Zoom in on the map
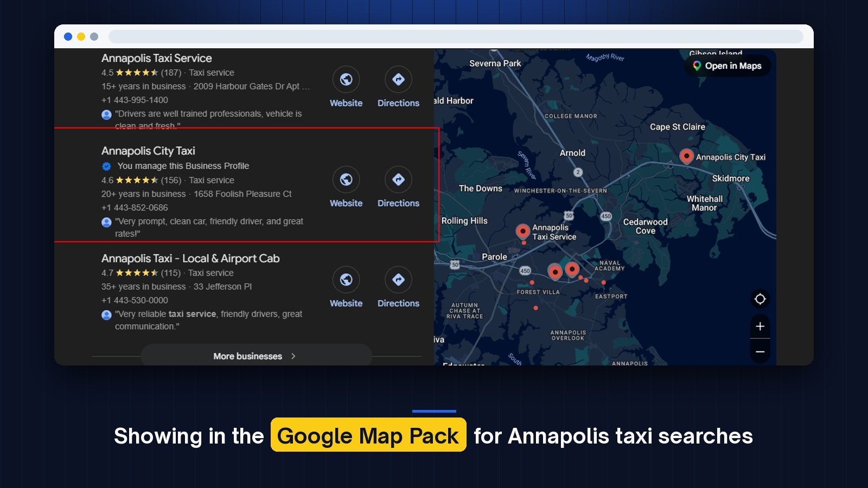This screenshot has width=868, height=488. point(760,326)
